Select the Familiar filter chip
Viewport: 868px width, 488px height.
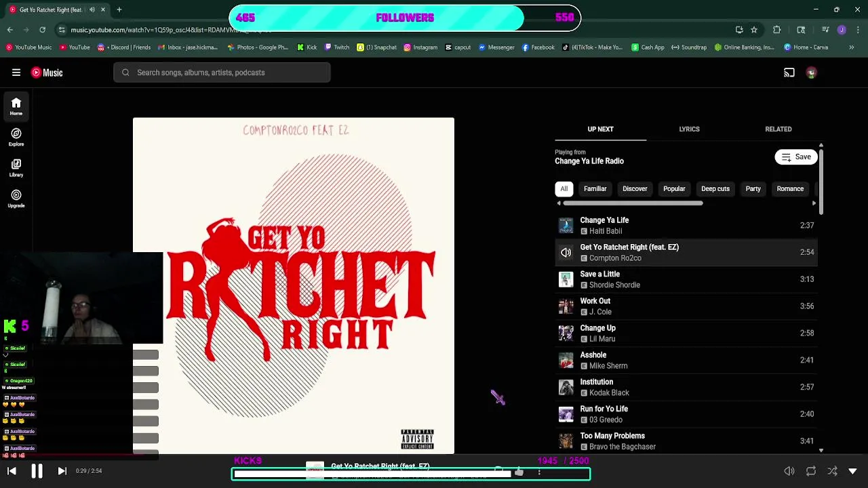pyautogui.click(x=595, y=189)
